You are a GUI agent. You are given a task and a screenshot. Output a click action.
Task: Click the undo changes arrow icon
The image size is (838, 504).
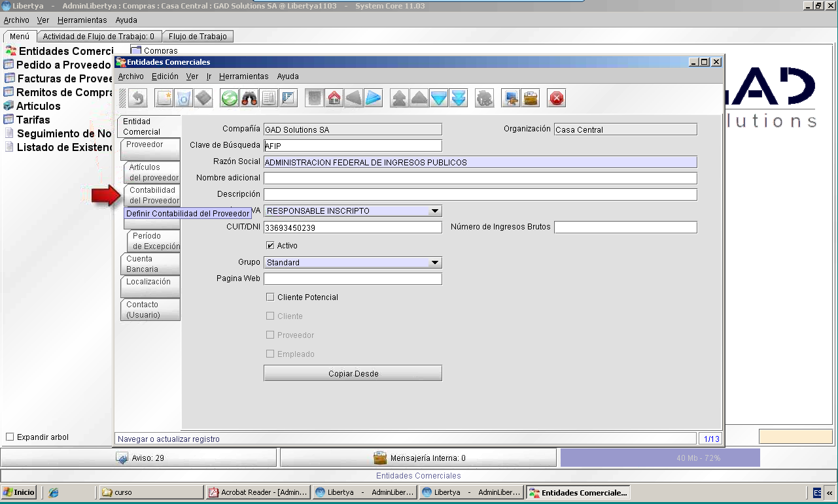(x=137, y=98)
